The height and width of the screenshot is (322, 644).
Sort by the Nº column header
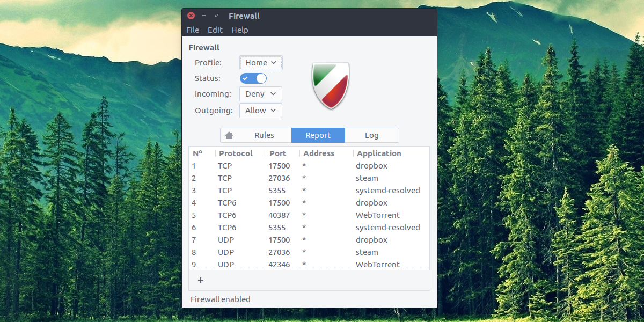click(202, 153)
